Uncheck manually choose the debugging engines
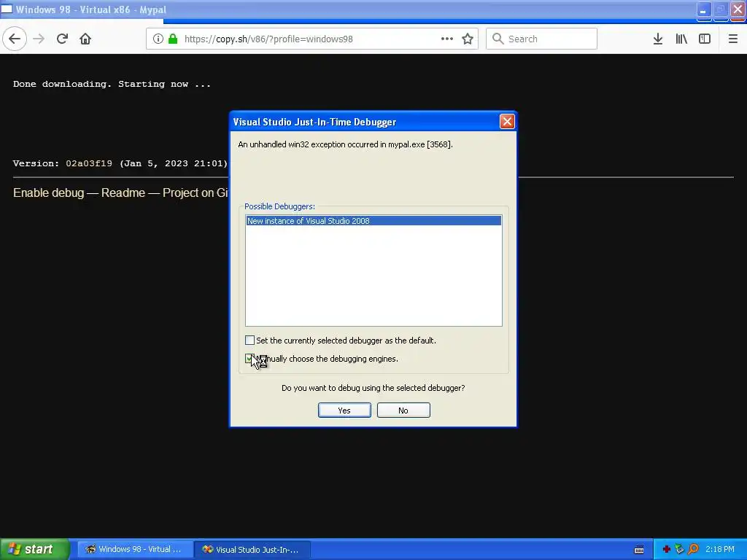747x560 pixels. pyautogui.click(x=249, y=358)
